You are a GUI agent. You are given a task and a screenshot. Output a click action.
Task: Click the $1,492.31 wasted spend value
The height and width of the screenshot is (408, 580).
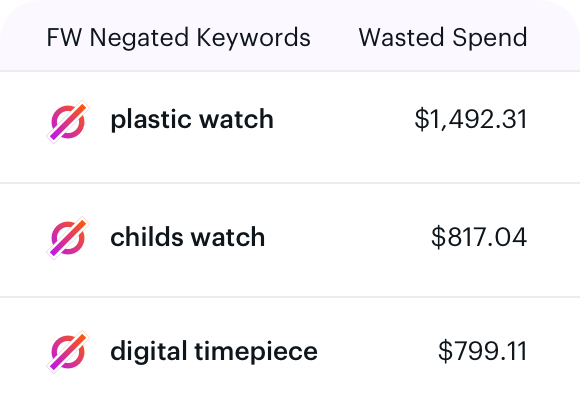pos(471,119)
